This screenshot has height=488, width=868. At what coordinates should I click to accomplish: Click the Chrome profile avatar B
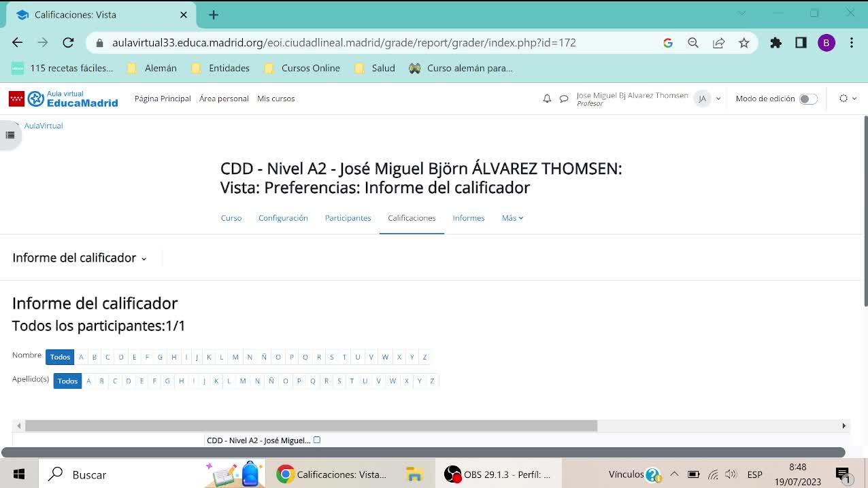tap(827, 43)
